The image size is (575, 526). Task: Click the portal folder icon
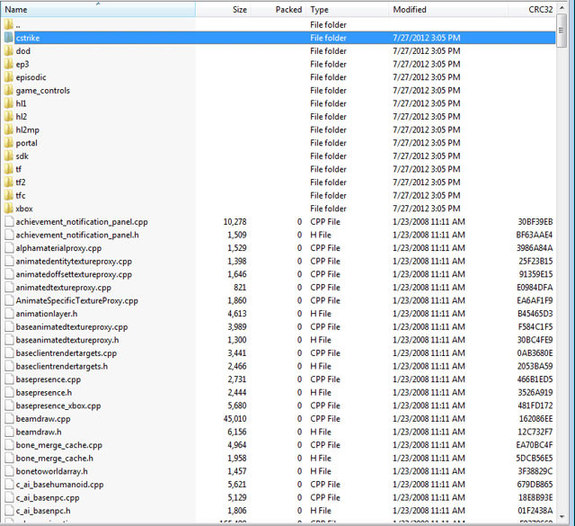9,143
